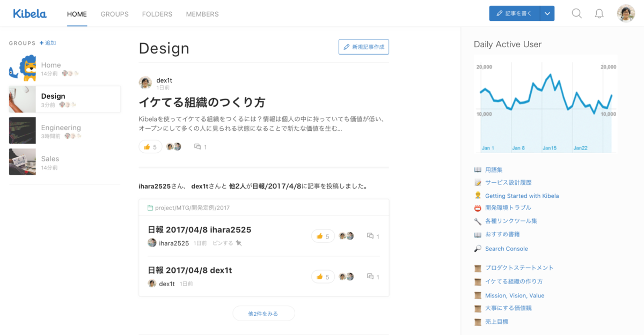
Task: Expand the list with 他2件をみる
Action: pyautogui.click(x=264, y=314)
